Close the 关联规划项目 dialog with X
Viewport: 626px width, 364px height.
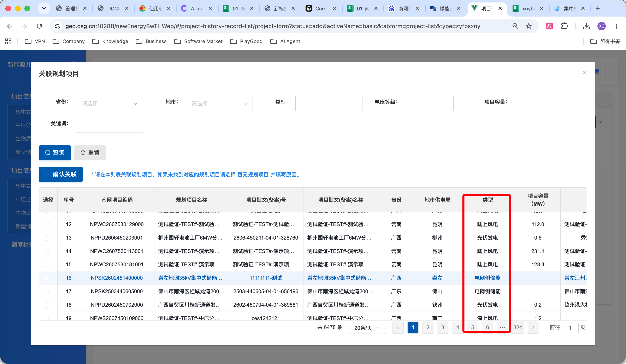click(x=584, y=72)
